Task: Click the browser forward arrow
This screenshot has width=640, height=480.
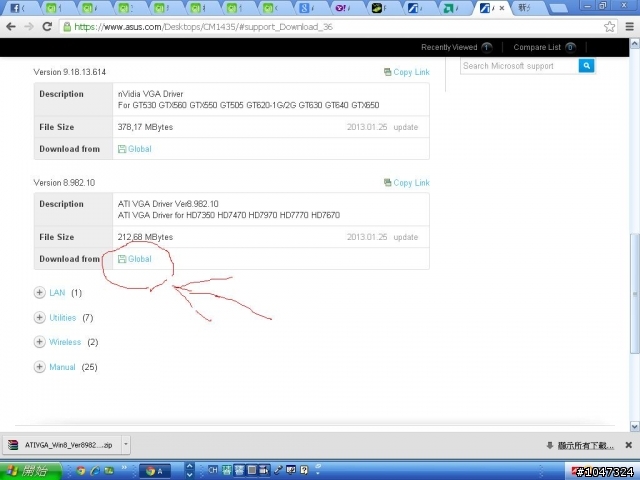Action: pyautogui.click(x=29, y=27)
